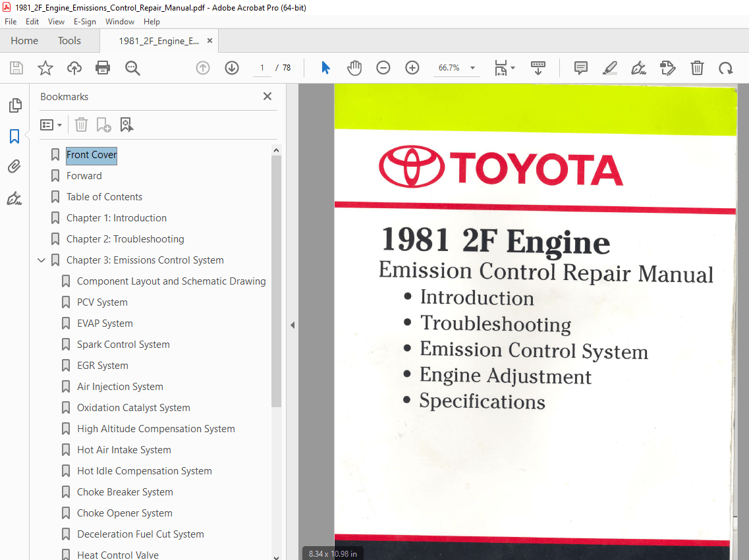
Task: Open the E-Sign menu
Action: pyautogui.click(x=85, y=22)
